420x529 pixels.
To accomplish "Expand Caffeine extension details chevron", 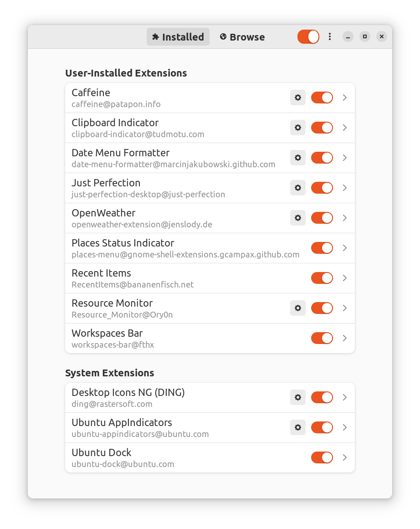I will (x=344, y=98).
